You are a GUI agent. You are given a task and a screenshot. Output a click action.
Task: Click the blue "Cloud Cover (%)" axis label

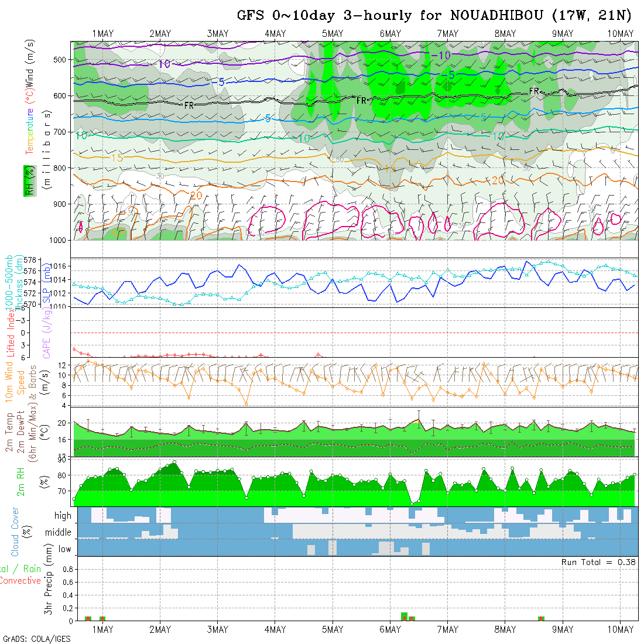pos(15,532)
